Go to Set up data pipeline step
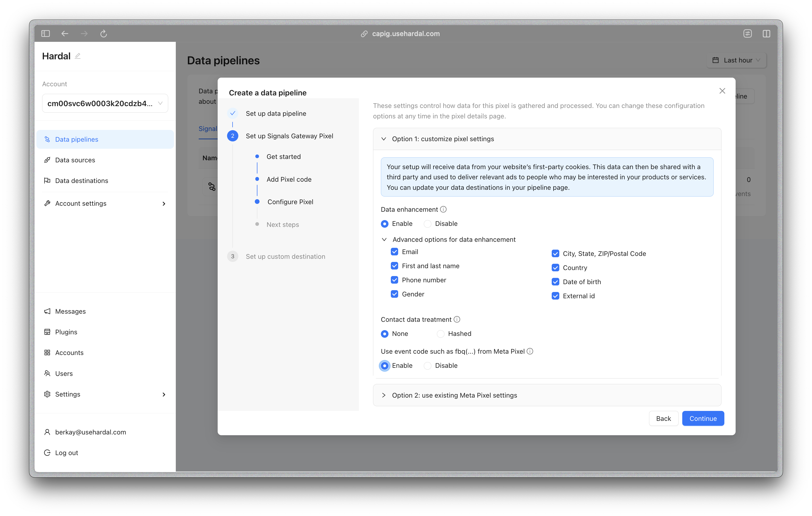Viewport: 812px width, 516px height. pyautogui.click(x=276, y=114)
